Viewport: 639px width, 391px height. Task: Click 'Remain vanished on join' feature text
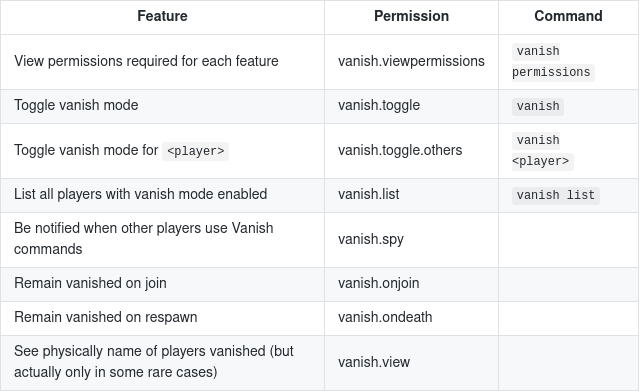[90, 283]
